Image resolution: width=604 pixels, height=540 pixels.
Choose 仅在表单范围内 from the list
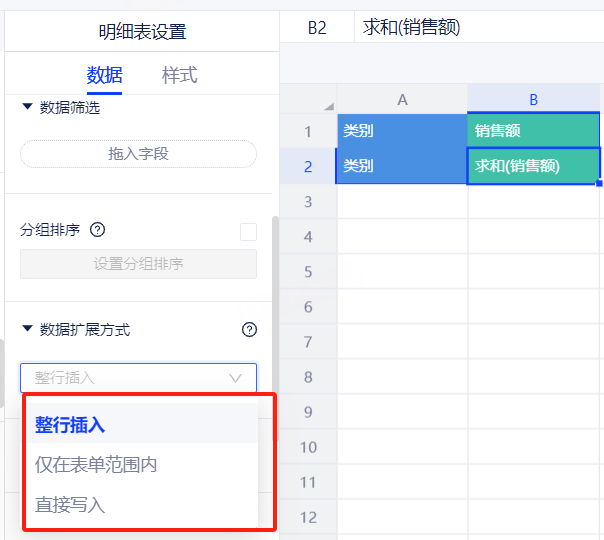point(96,465)
